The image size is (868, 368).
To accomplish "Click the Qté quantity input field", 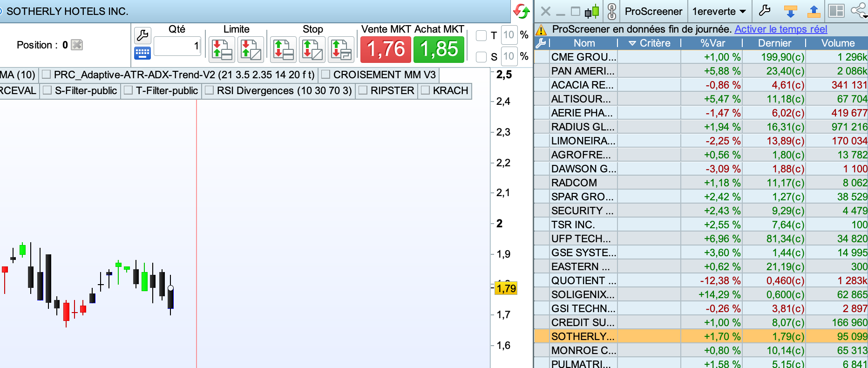I will point(177,46).
